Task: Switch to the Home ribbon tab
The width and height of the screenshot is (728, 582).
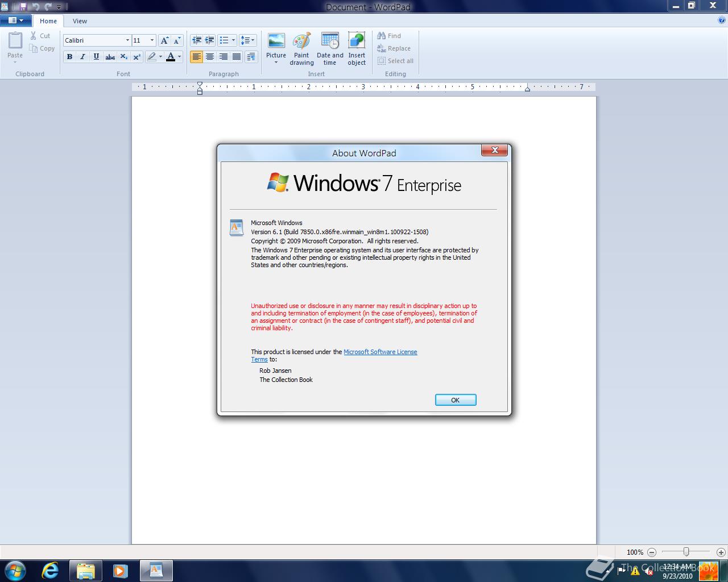Action: [x=48, y=21]
